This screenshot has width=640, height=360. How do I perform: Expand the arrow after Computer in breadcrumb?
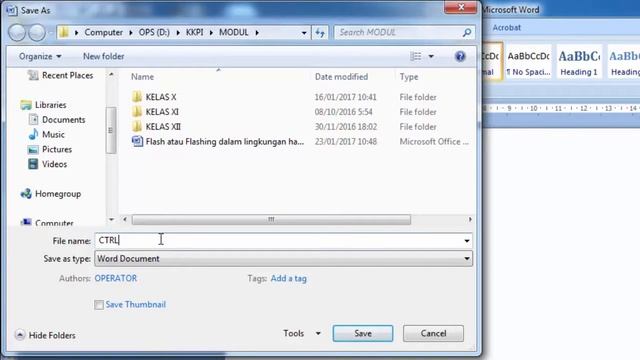[131, 33]
